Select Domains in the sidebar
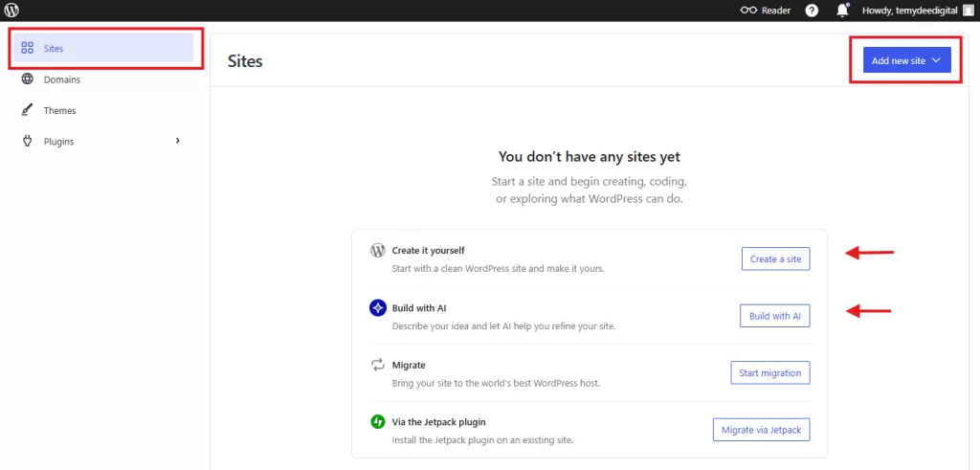 pyautogui.click(x=103, y=79)
